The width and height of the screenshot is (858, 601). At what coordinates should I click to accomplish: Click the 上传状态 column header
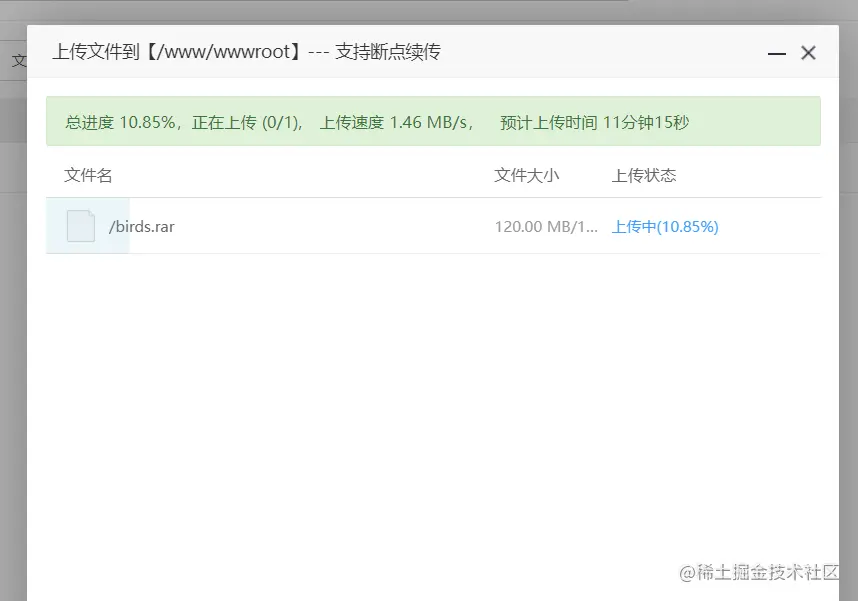coord(644,175)
